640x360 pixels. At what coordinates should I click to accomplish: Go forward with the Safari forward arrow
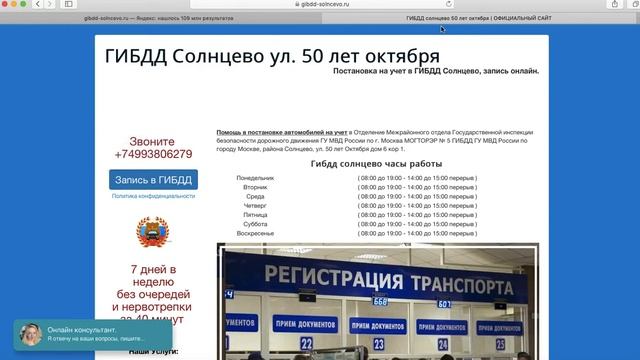click(x=50, y=4)
